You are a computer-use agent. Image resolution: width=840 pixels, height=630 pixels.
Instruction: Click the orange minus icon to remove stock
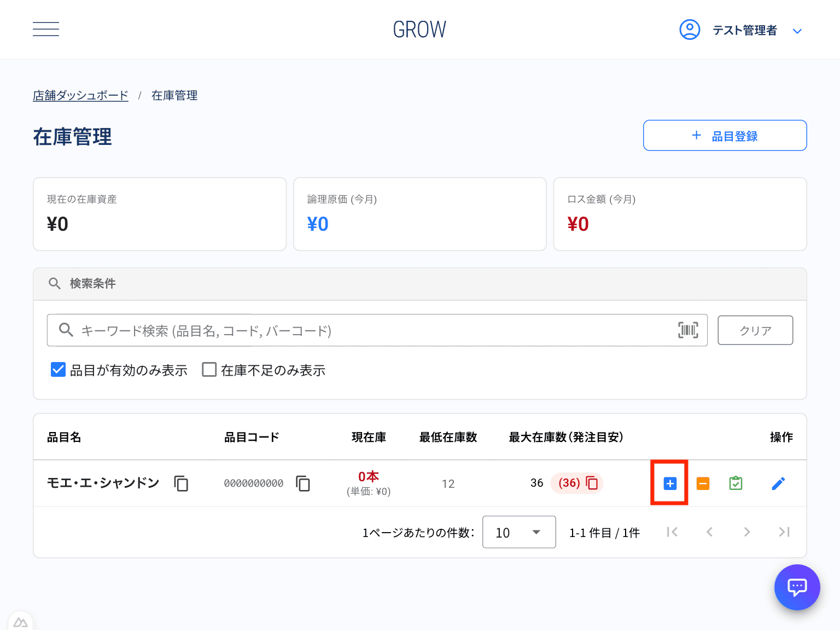[703, 483]
